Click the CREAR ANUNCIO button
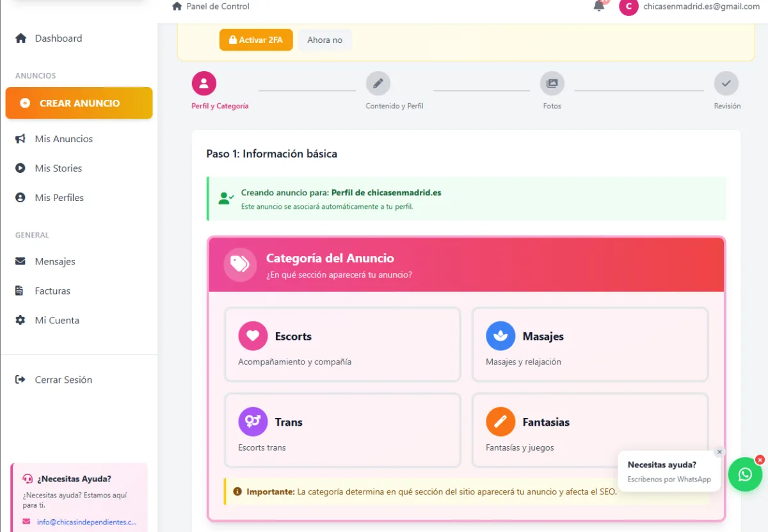This screenshot has width=768, height=532. [79, 103]
